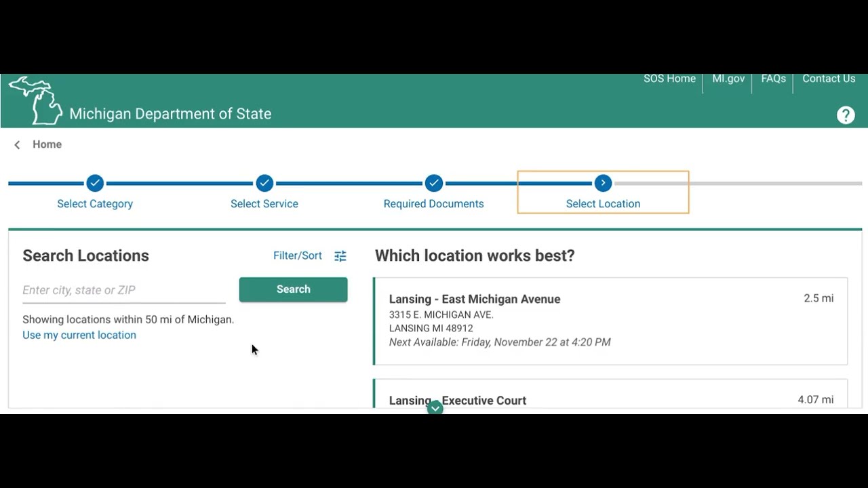Go back to Home

pyautogui.click(x=47, y=144)
